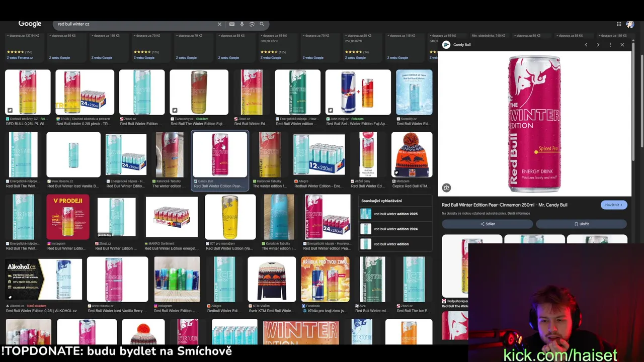This screenshot has width=644, height=362.
Task: Open the MAKRO Sortiment case thumbnail
Action: click(x=172, y=217)
